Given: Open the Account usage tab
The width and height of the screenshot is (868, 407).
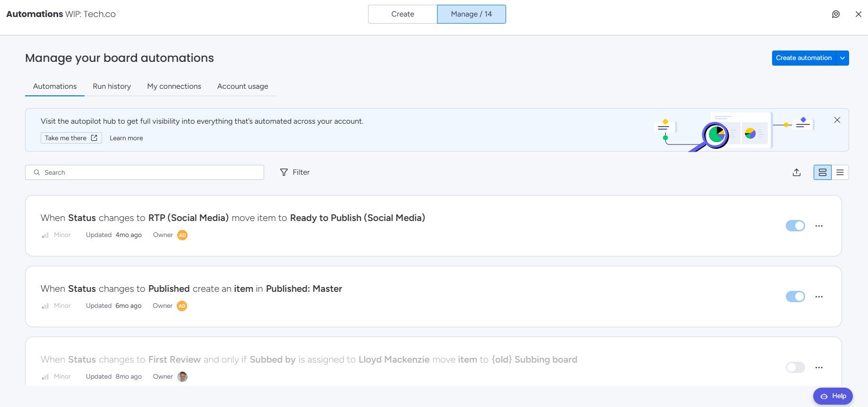Looking at the screenshot, I should tap(242, 86).
